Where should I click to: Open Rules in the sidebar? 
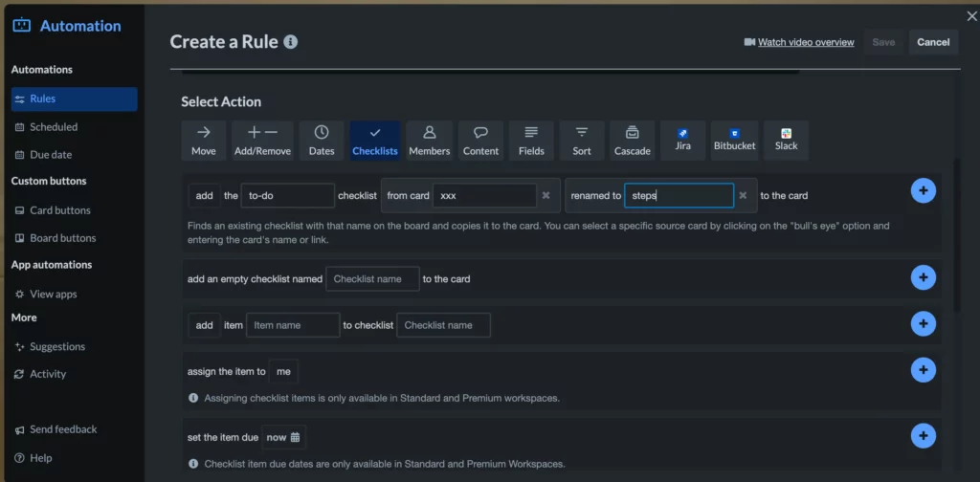pos(75,99)
